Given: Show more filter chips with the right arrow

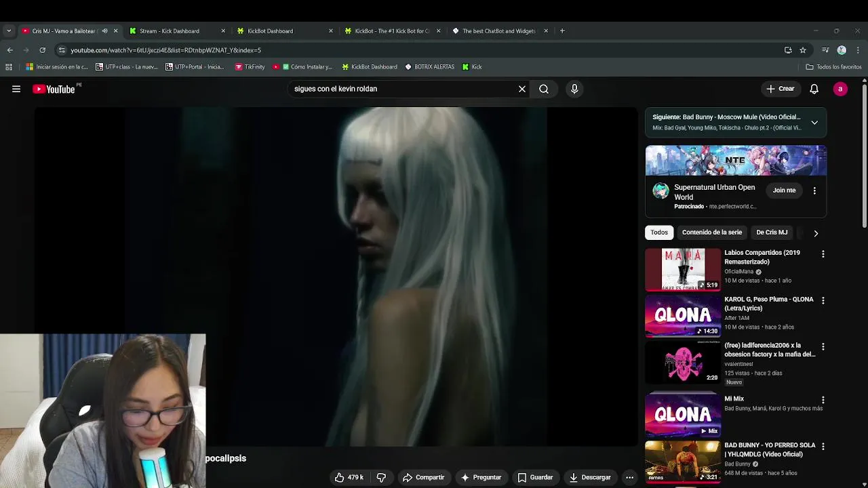Looking at the screenshot, I should pos(816,233).
